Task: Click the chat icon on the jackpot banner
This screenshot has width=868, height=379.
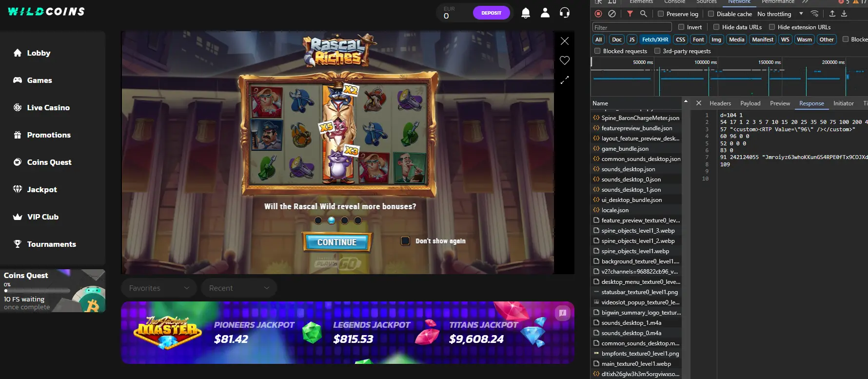Action: pos(563,313)
